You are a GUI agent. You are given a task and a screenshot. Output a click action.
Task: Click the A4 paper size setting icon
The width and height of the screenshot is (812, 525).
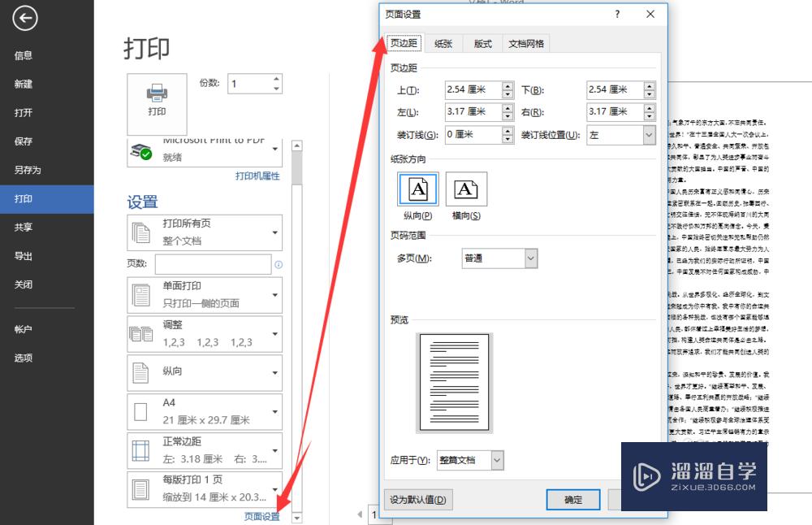[x=140, y=412]
